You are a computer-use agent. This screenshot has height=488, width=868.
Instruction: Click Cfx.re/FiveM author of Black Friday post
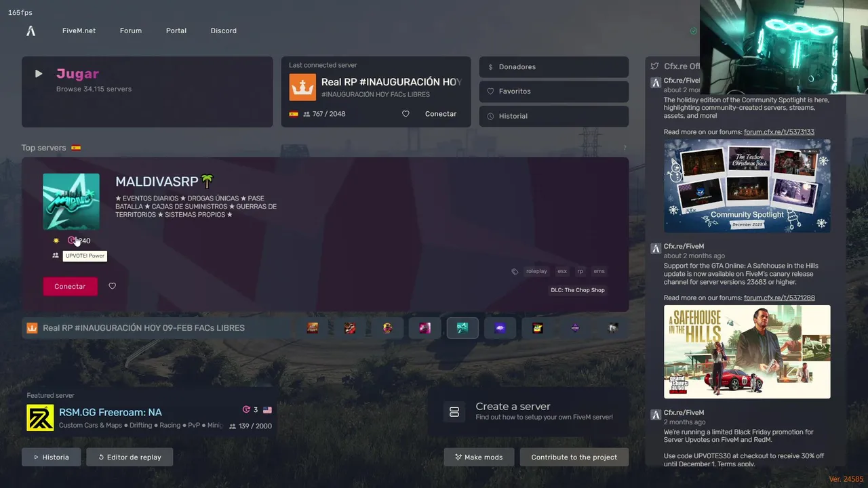pos(684,413)
